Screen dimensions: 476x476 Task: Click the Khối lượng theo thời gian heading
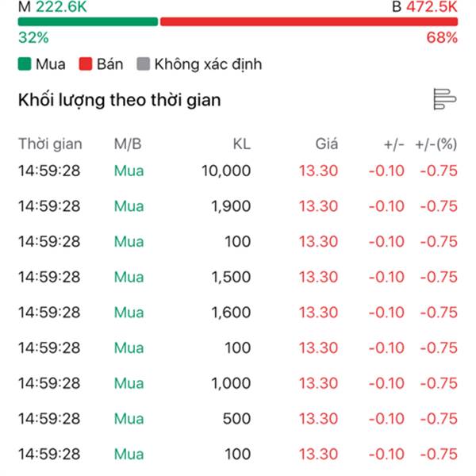(x=119, y=100)
